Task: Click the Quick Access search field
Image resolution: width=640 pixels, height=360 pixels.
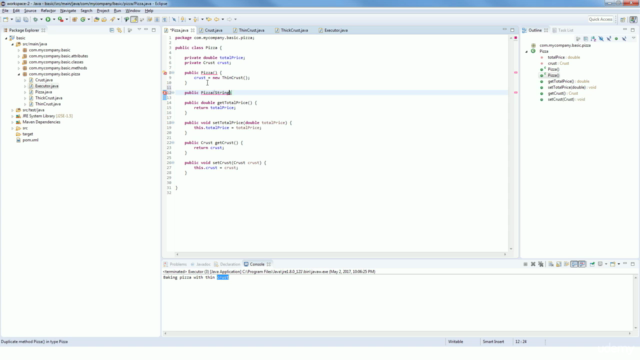Action: [x=600, y=19]
